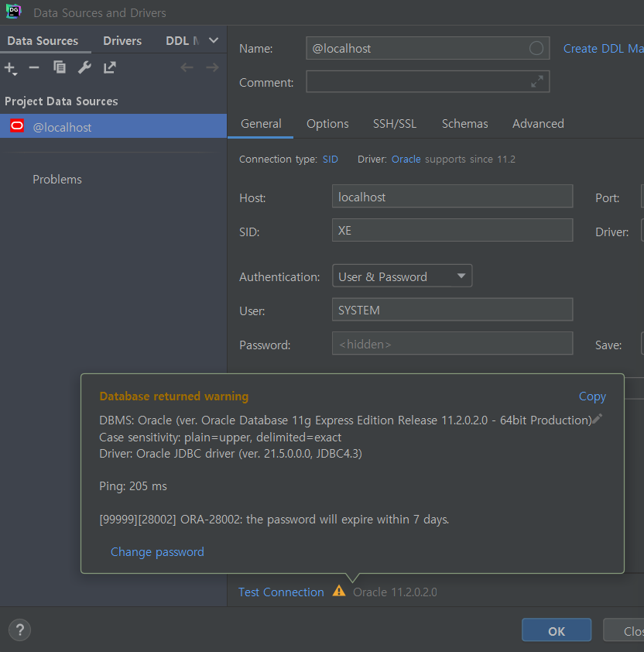The width and height of the screenshot is (644, 652).
Task: Click the Change password link
Action: [x=157, y=552]
